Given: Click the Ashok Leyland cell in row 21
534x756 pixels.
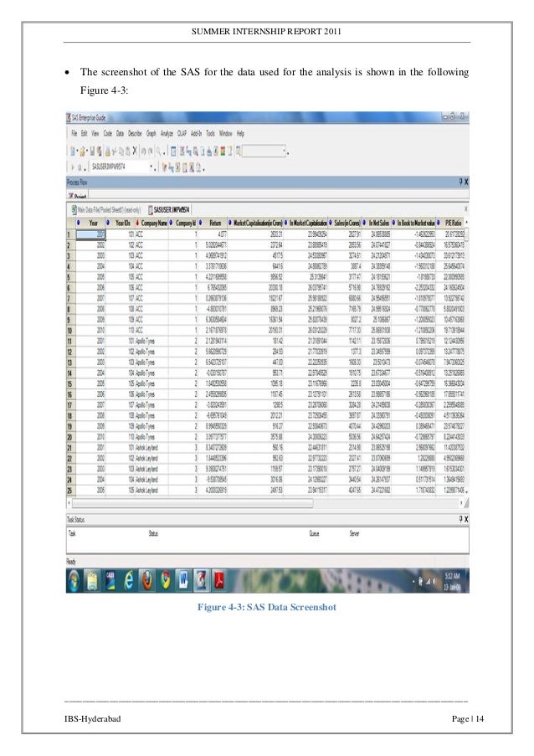Looking at the screenshot, I should click(x=151, y=447).
